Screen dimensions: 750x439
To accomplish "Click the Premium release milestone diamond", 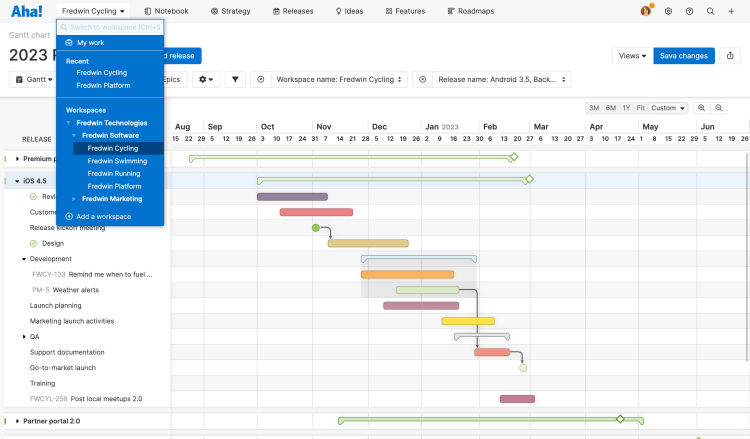I will [x=514, y=157].
